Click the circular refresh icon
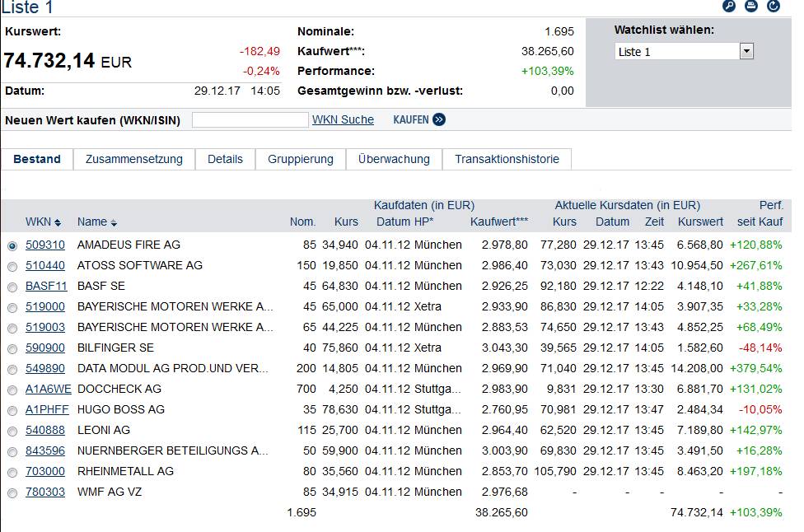The image size is (804, 532). click(x=774, y=7)
